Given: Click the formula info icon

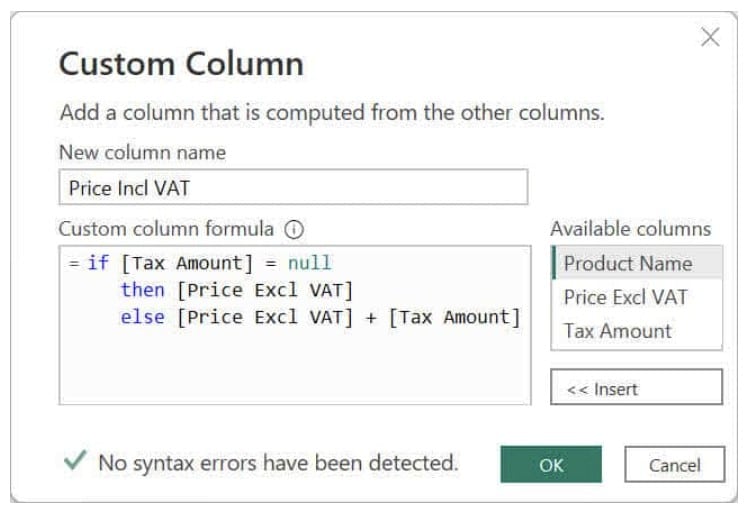Looking at the screenshot, I should [294, 229].
